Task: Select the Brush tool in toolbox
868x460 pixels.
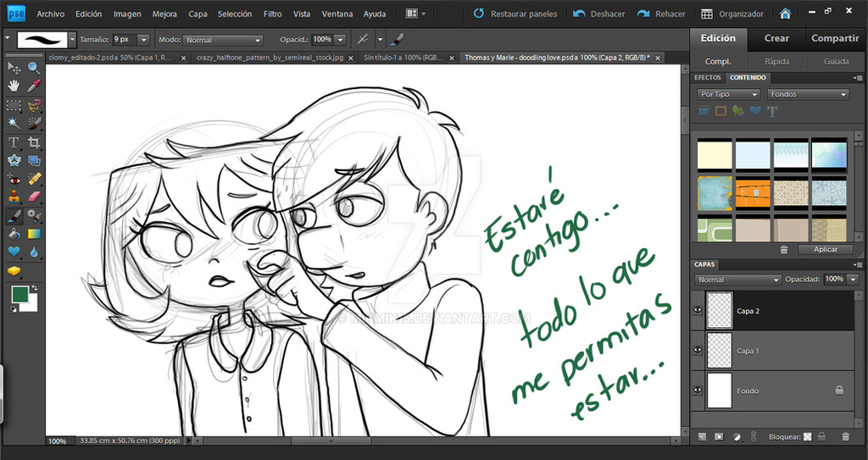Action: [14, 215]
